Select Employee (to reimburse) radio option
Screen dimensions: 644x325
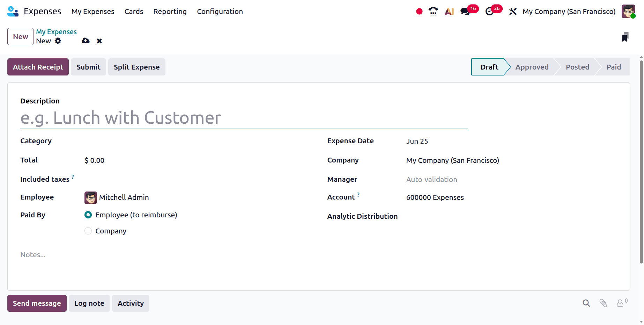click(x=88, y=215)
